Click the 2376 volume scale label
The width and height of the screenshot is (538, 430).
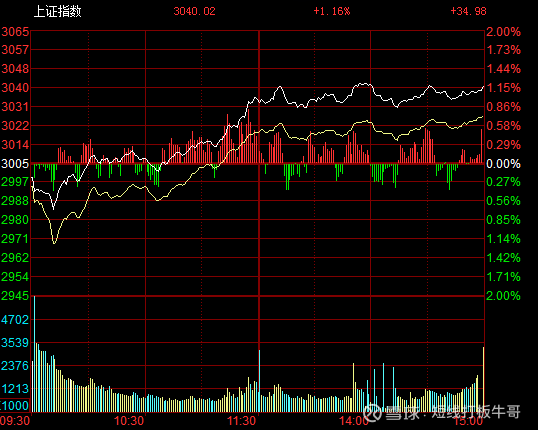pyautogui.click(x=15, y=365)
